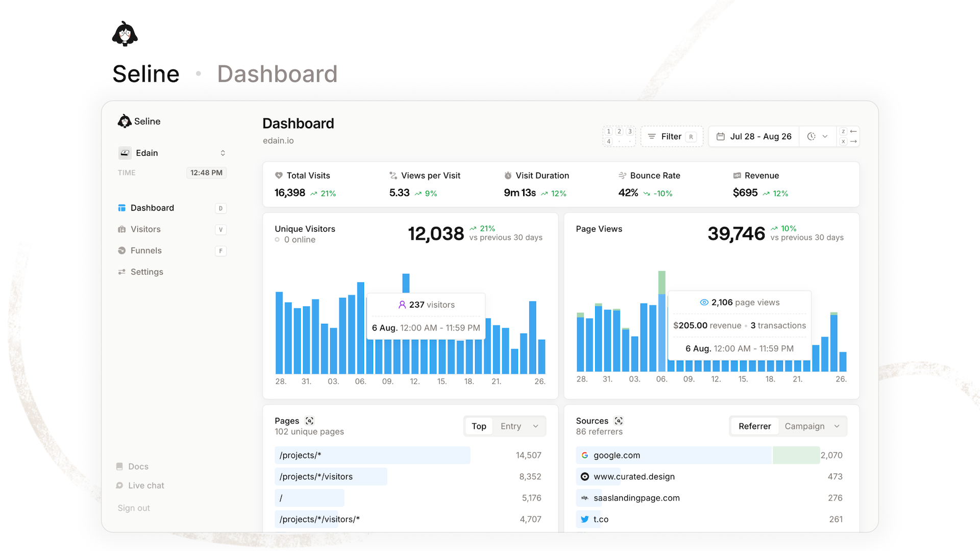Click the Views per Visit icon

[x=393, y=176]
